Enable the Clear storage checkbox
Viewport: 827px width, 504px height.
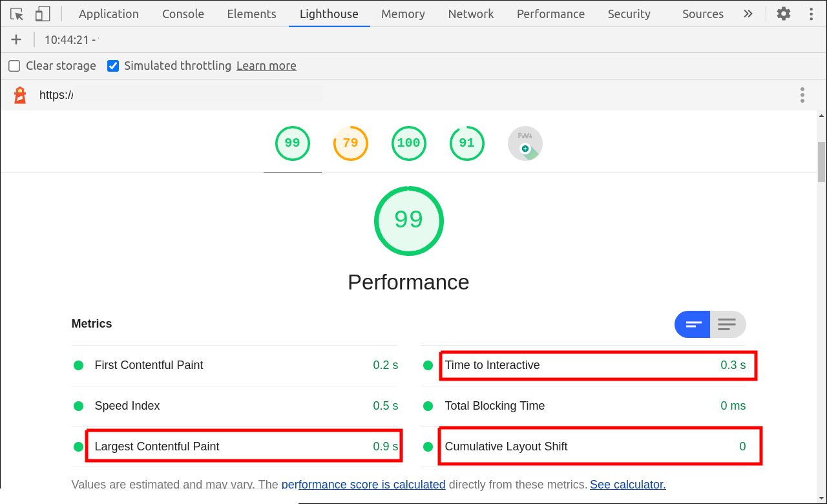click(x=14, y=65)
